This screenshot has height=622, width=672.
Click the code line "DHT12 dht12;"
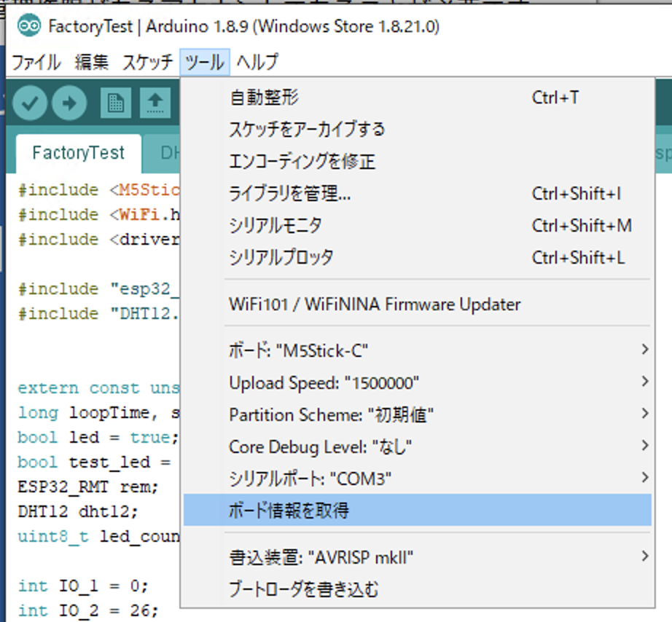click(77, 512)
